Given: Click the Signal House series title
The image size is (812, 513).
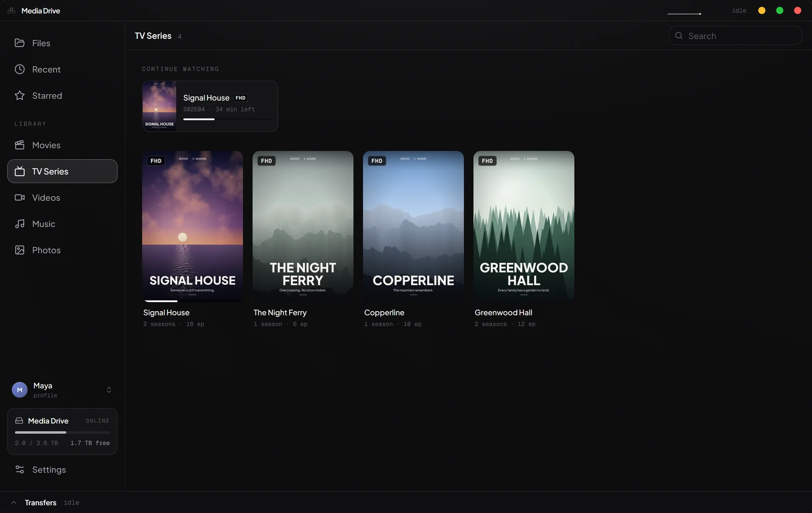Looking at the screenshot, I should (166, 313).
